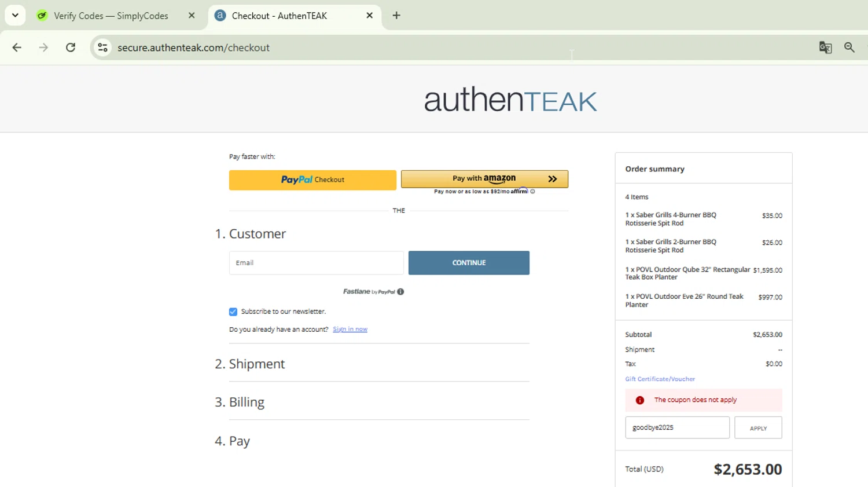Select POVL Outdoor Eve Round Teak Planter item
The width and height of the screenshot is (868, 487).
click(684, 301)
